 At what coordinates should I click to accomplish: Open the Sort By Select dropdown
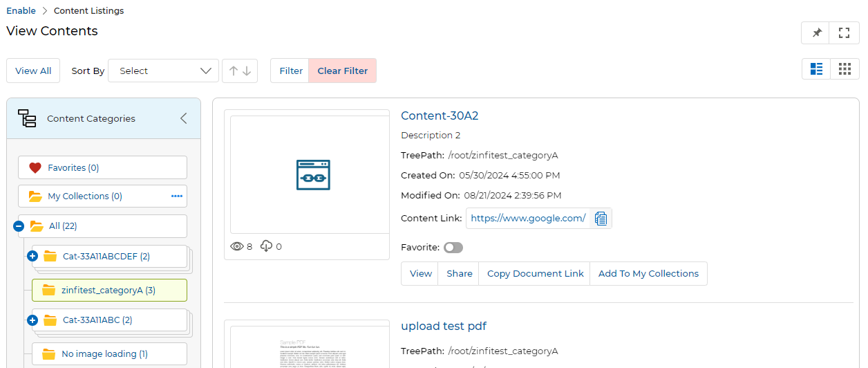(164, 71)
